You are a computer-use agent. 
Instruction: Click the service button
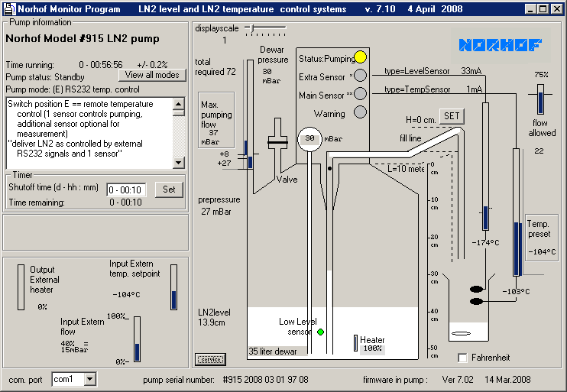coord(211,359)
